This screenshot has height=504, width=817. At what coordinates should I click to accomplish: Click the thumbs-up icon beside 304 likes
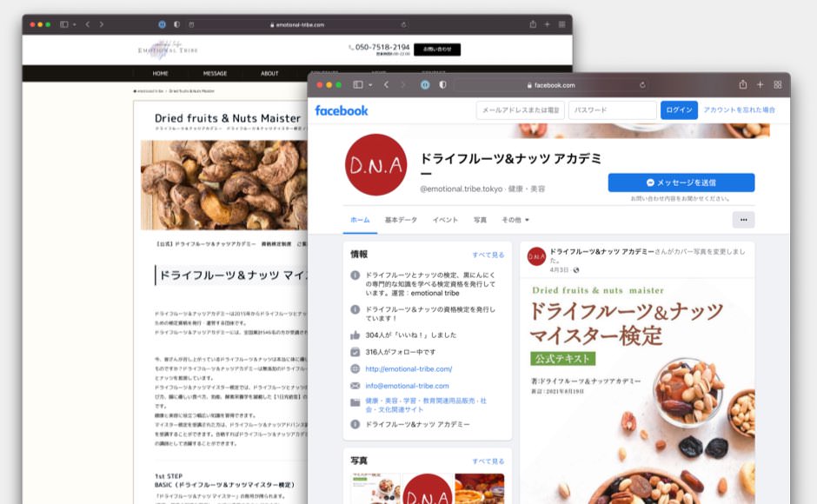tap(356, 335)
